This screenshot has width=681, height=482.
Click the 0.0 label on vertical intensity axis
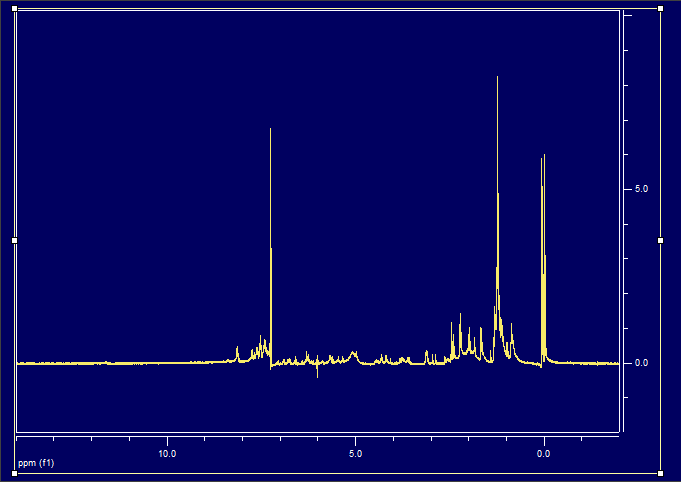pos(641,363)
